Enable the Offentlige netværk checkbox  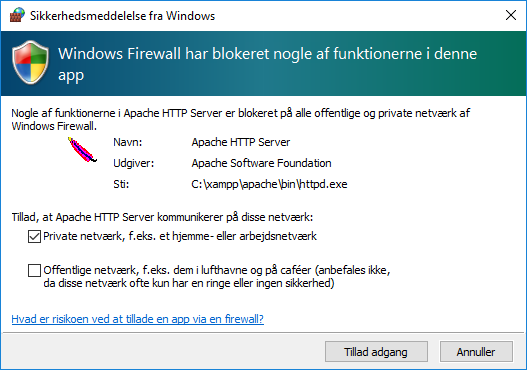click(34, 271)
